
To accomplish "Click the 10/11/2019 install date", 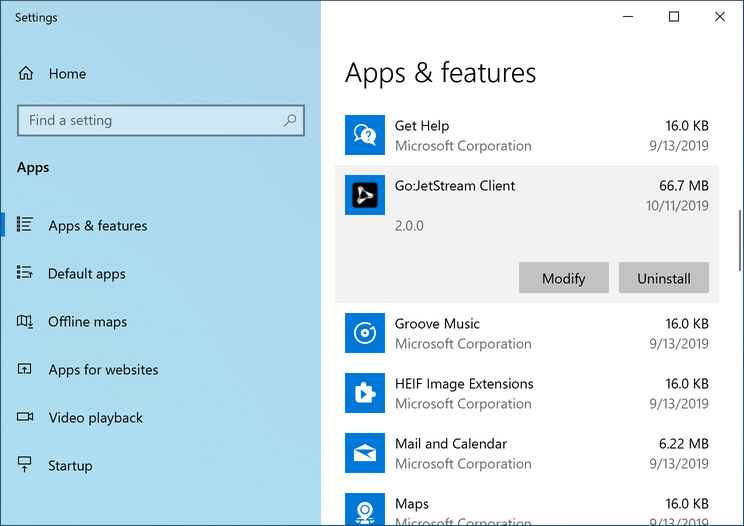I will coord(677,206).
